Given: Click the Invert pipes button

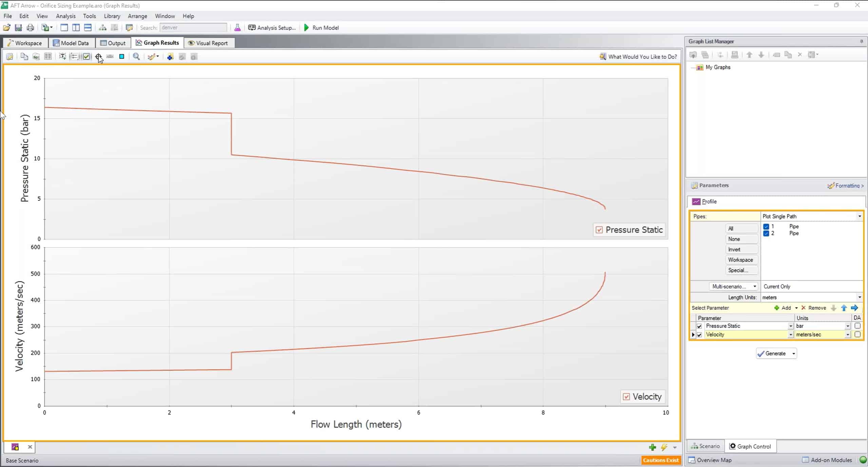Looking at the screenshot, I should pos(741,250).
